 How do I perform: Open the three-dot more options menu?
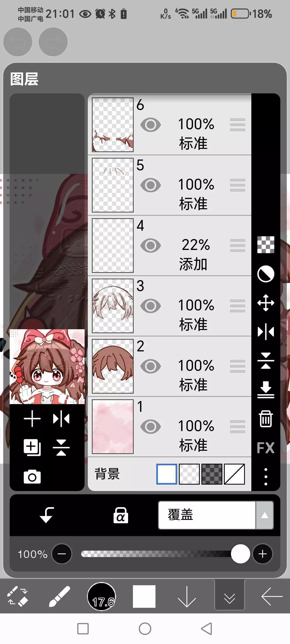pyautogui.click(x=266, y=477)
